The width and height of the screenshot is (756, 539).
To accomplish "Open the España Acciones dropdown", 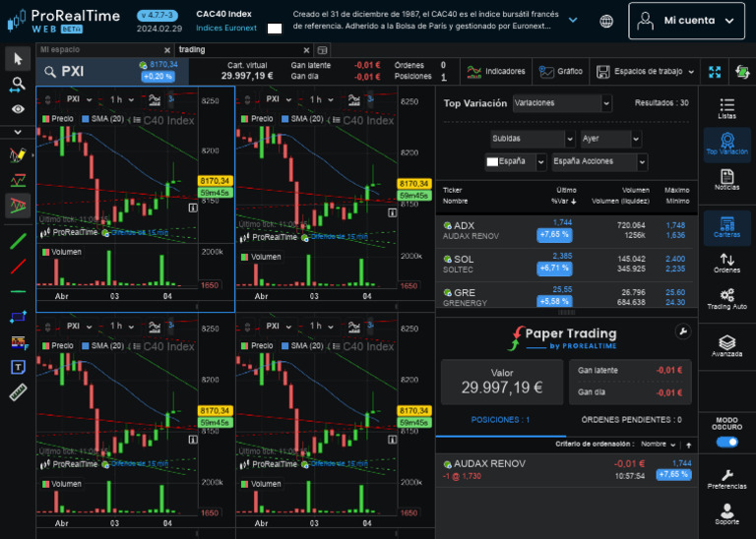I will [599, 161].
